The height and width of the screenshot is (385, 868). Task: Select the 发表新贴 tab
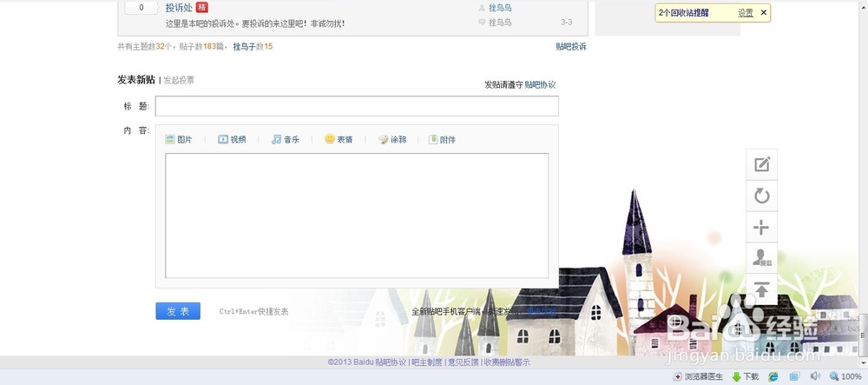136,80
